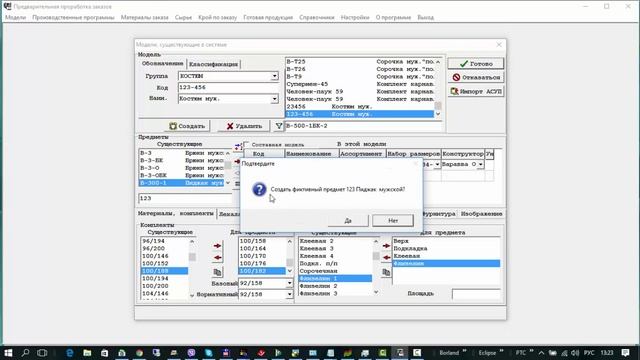Open the Сырье menu
The height and width of the screenshot is (360, 640).
(x=183, y=18)
